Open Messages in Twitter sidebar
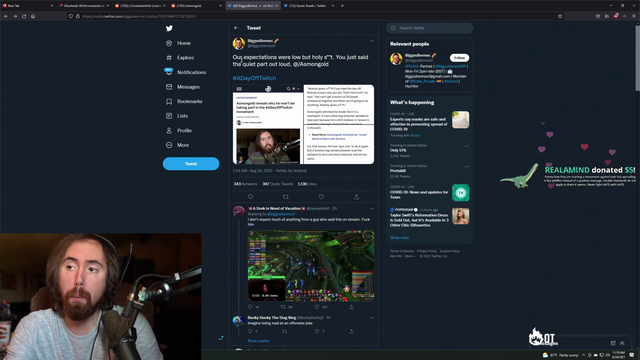The image size is (640, 360). click(x=182, y=87)
